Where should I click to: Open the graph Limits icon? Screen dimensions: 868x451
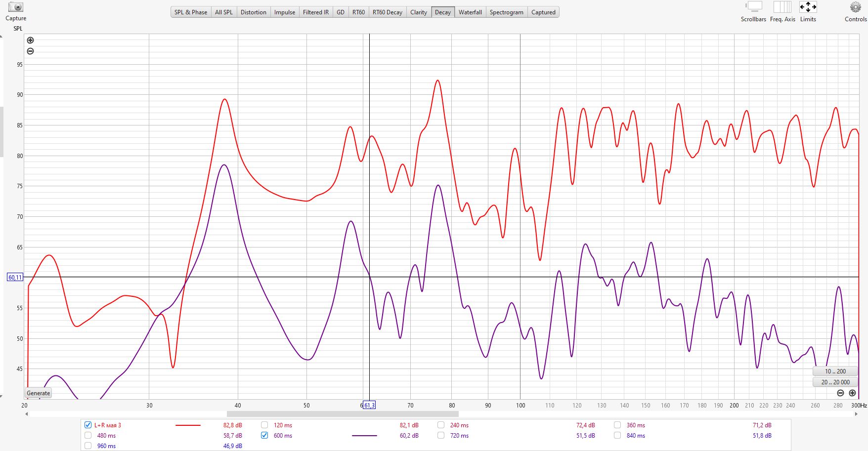(x=808, y=7)
